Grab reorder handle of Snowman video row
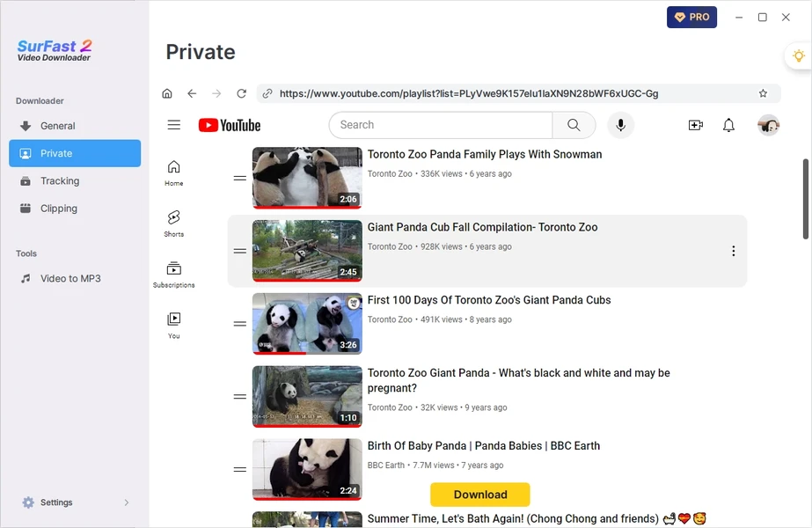This screenshot has height=528, width=812. 240,179
